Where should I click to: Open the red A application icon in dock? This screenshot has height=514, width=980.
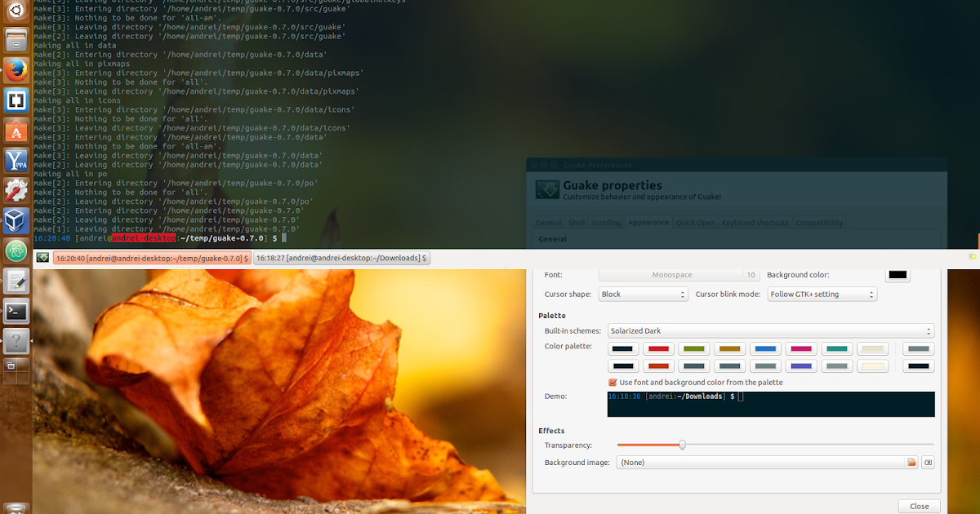(x=16, y=130)
